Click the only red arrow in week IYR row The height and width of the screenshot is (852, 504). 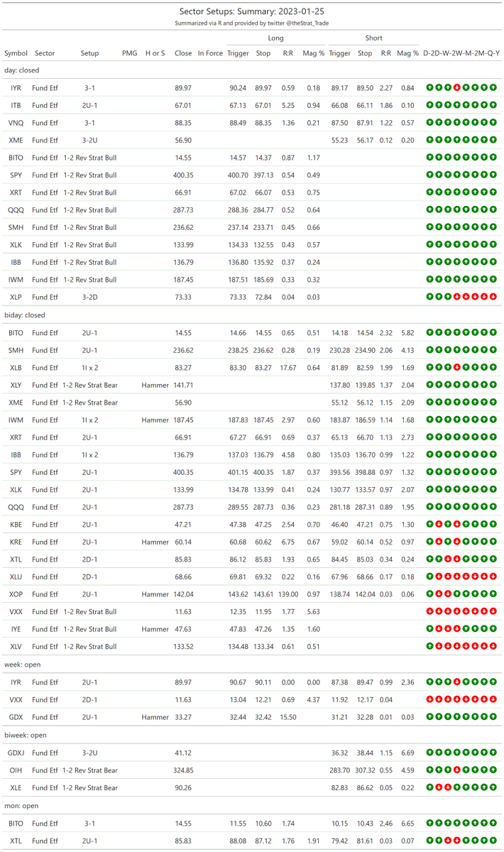[x=457, y=682]
